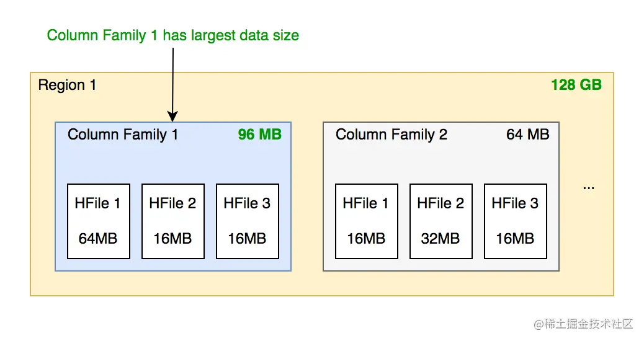Click 'HFile 2' label in Column Family 1

click(172, 203)
